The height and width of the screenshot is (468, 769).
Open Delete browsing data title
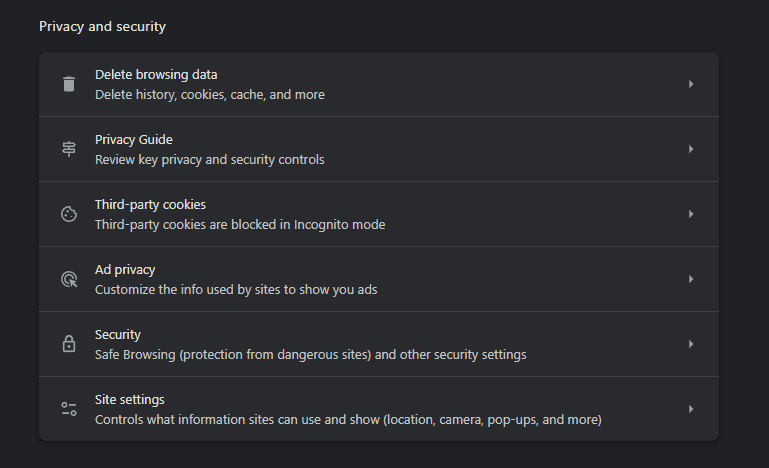(156, 75)
